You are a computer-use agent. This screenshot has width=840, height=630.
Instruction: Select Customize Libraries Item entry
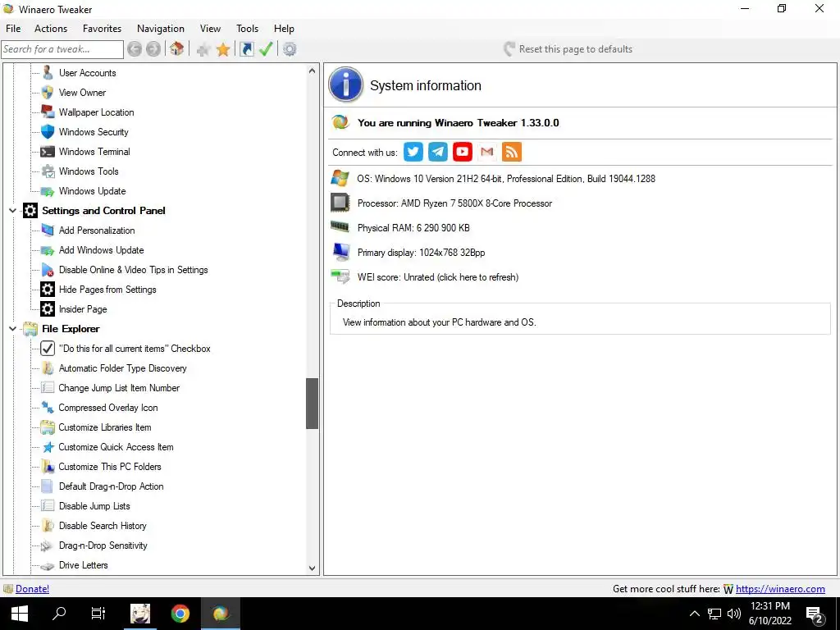pos(105,427)
